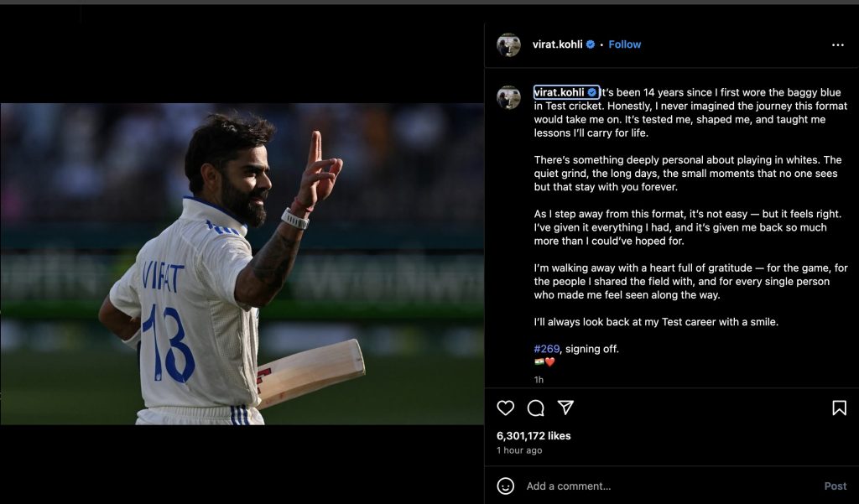Screen dimensions: 859x504
Task: Save post with bookmark icon
Action: click(839, 408)
